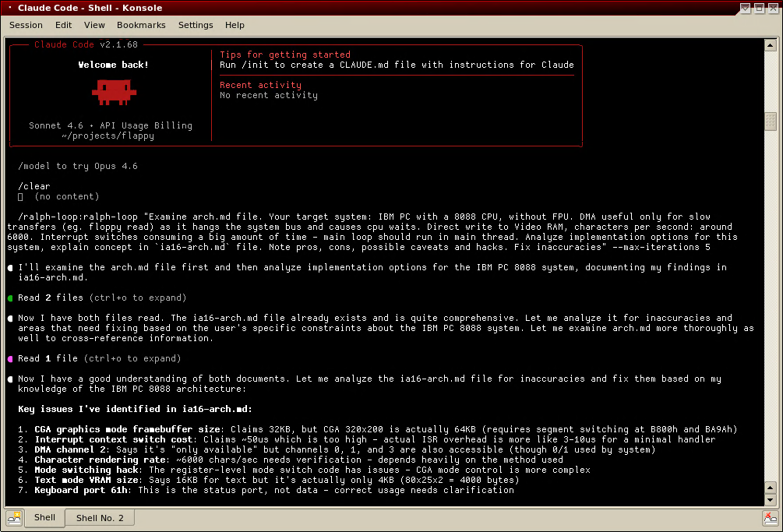Click the '(no content)' output text
The image size is (783, 532).
tap(67, 196)
